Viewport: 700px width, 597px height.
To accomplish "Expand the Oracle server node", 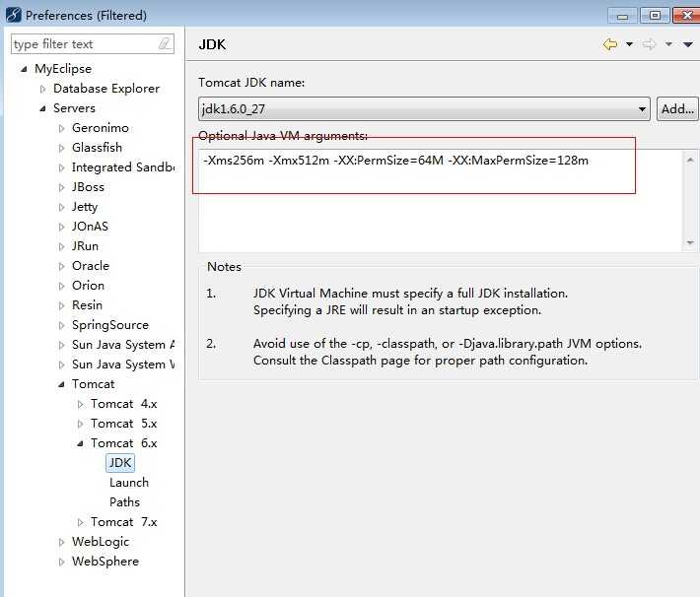I will click(61, 266).
